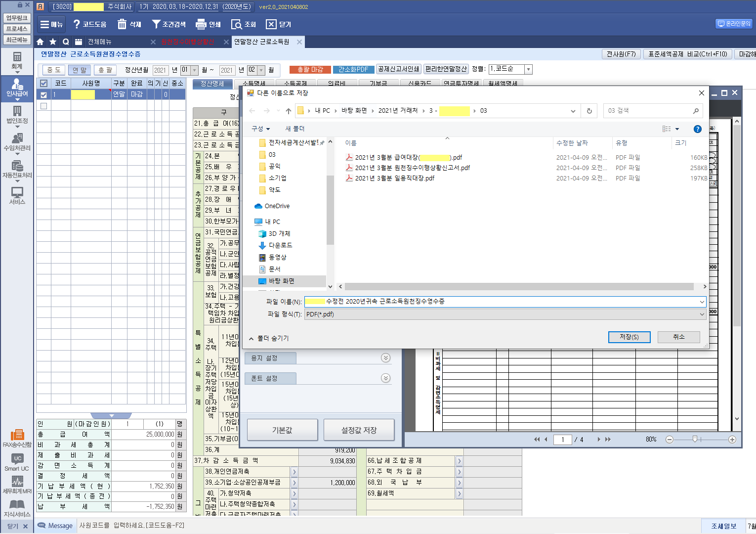Click the refresh button in save dialog

(589, 111)
